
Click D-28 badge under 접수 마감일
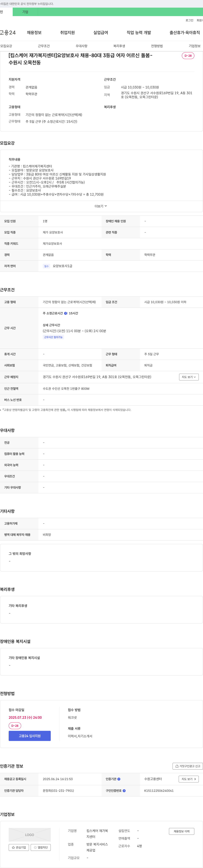click(15, 726)
